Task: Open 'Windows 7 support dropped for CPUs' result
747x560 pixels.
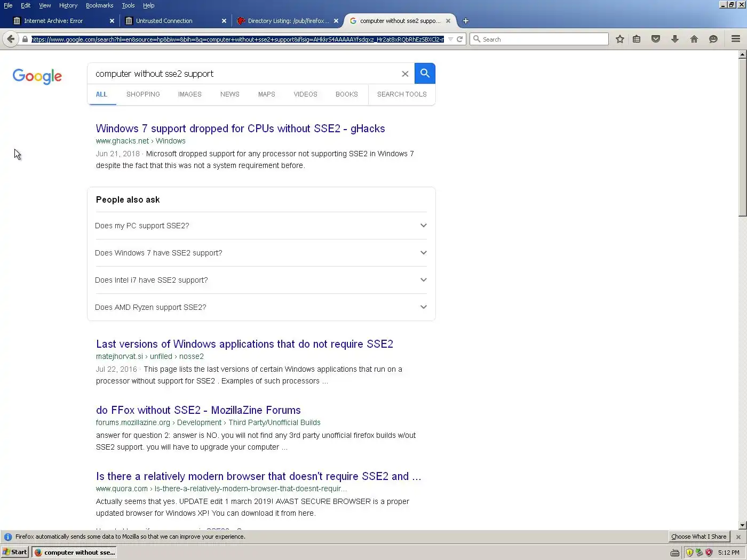Action: coord(240,129)
